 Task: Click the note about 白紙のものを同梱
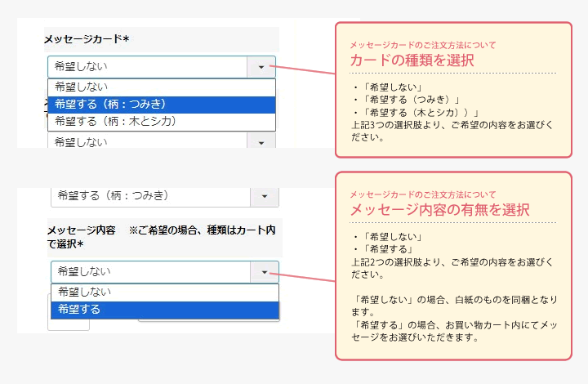click(x=455, y=306)
